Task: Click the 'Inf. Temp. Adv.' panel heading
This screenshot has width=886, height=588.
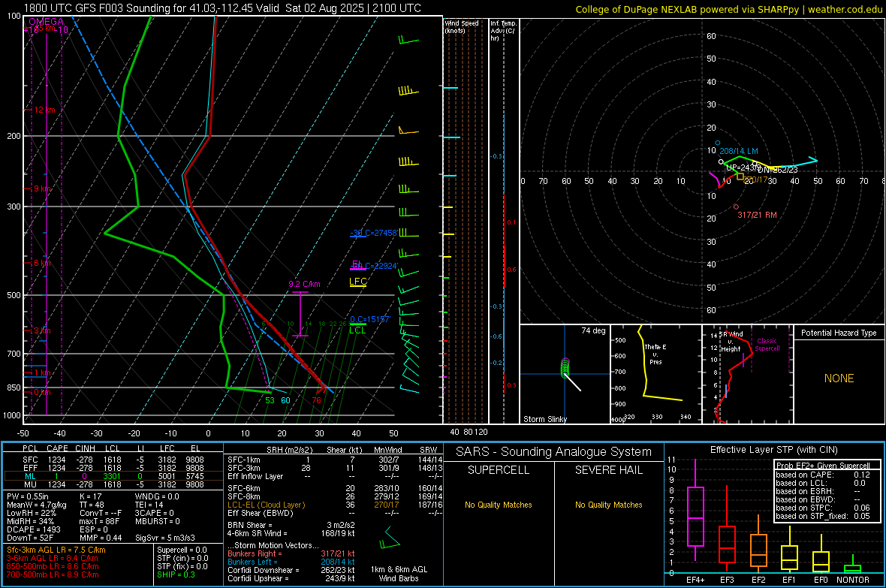Action: pos(503,31)
